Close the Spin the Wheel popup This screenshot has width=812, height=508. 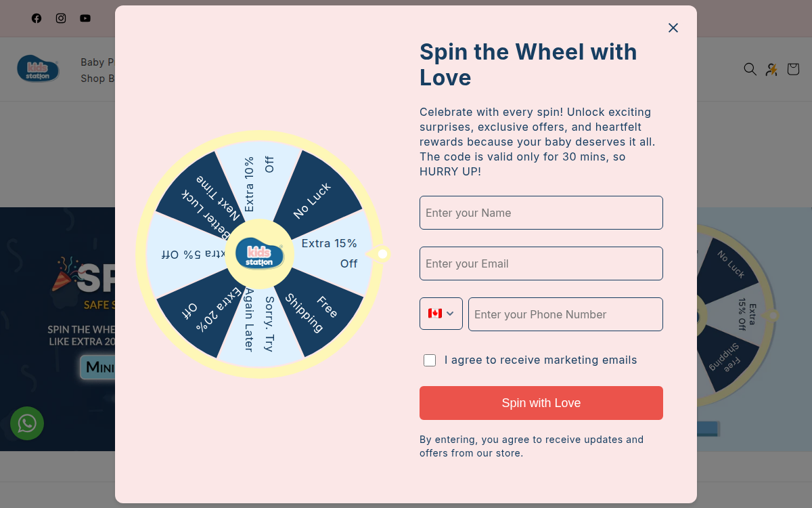pyautogui.click(x=673, y=28)
